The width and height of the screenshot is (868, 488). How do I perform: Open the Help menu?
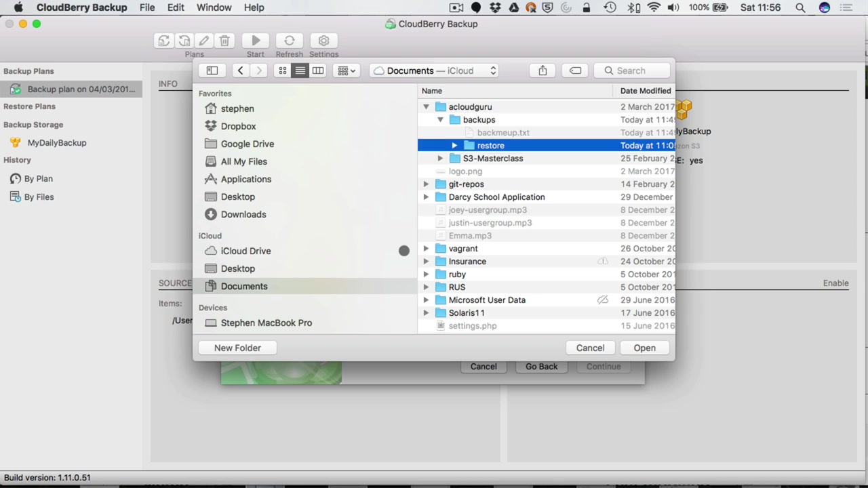tap(254, 7)
